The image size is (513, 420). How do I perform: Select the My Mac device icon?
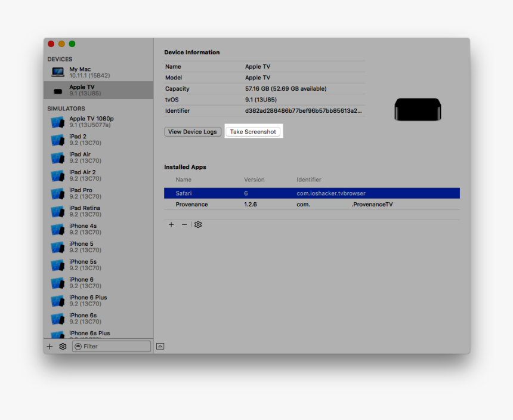click(57, 72)
